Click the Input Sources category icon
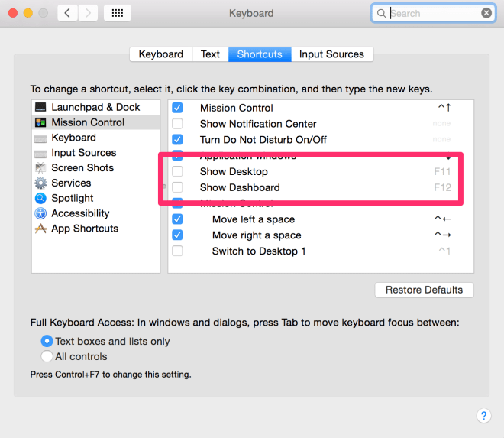 [40, 153]
